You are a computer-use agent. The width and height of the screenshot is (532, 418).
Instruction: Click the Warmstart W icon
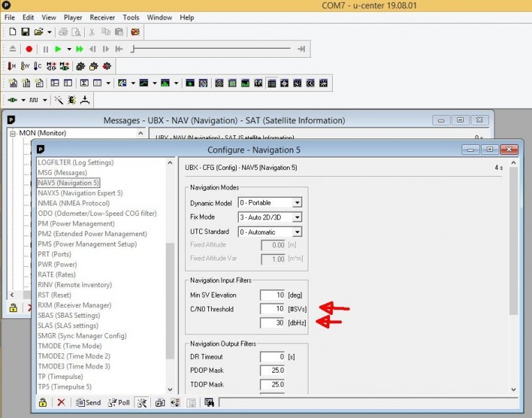click(x=25, y=66)
